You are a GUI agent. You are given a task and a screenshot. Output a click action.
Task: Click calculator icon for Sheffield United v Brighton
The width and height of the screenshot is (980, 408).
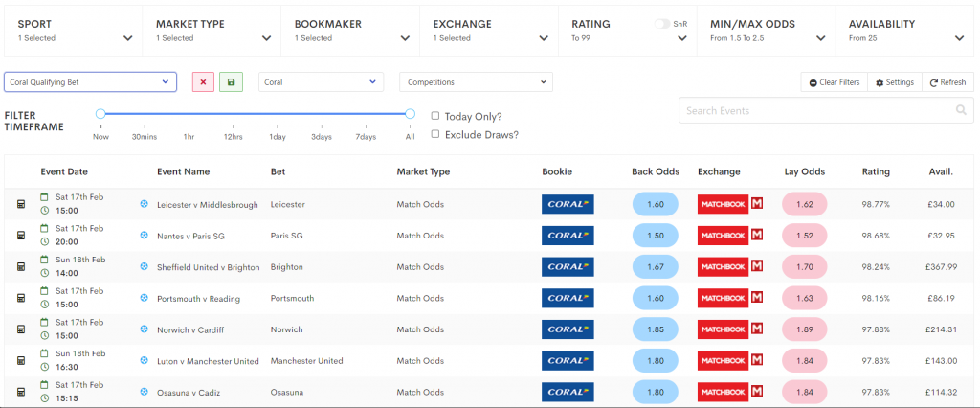tap(21, 267)
